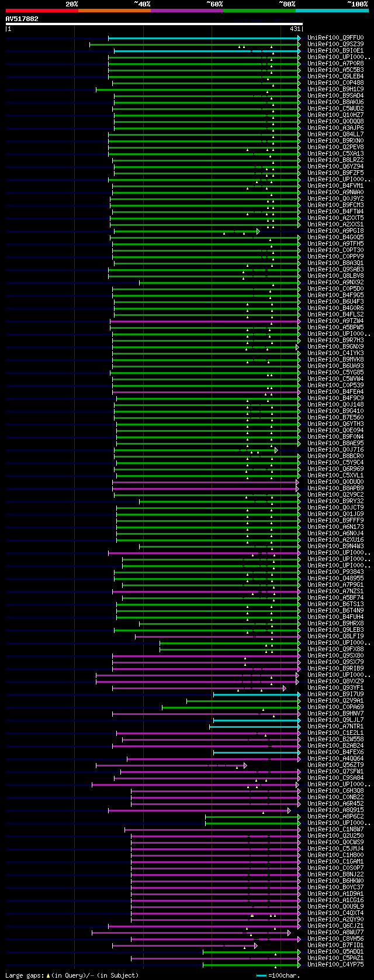
Task: Click the UniRef100_B9I7U9 label
Action: coord(335,694)
